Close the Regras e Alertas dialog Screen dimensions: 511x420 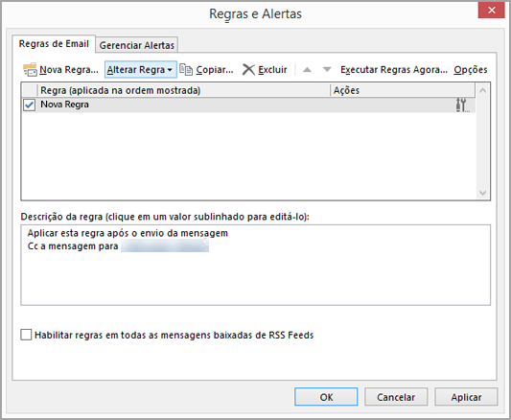pyautogui.click(x=492, y=11)
